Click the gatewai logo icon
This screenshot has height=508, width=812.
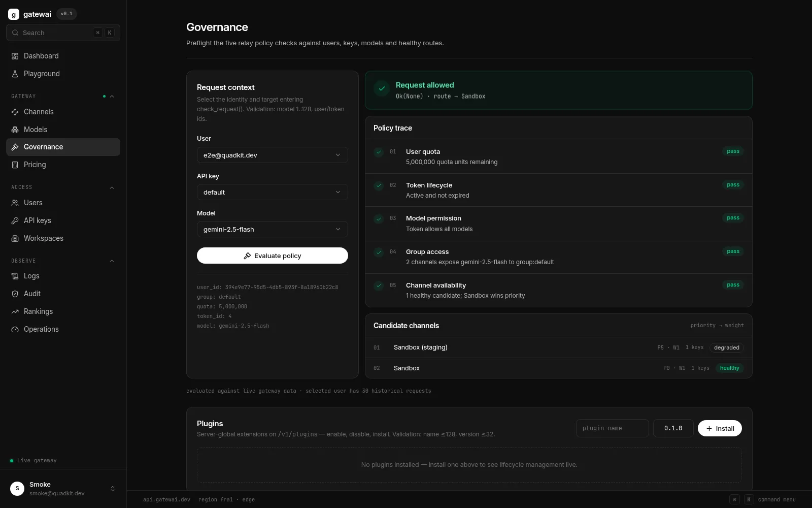click(x=14, y=14)
